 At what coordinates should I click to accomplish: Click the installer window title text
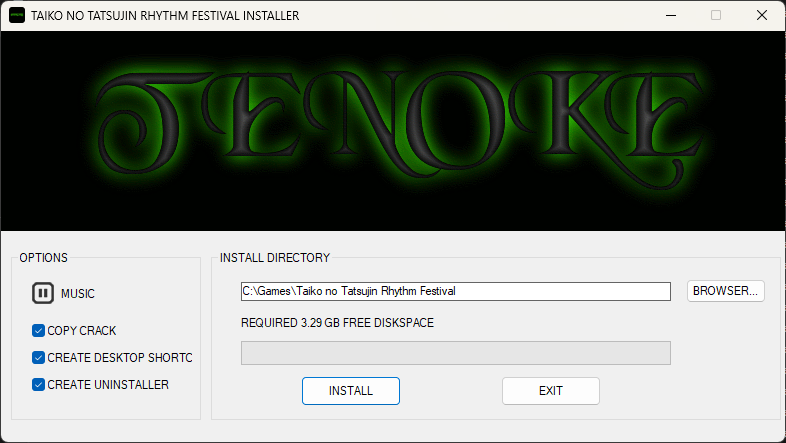pyautogui.click(x=165, y=16)
